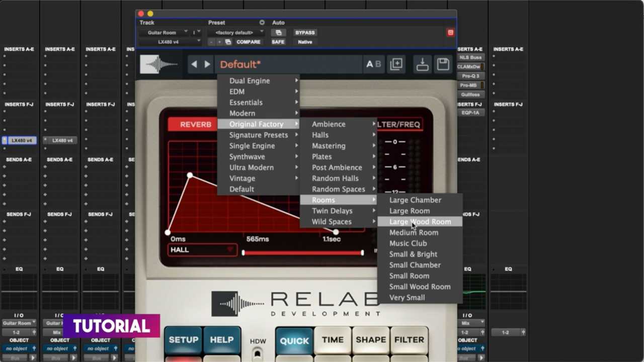The width and height of the screenshot is (644, 362).
Task: Toggle SAFE mode in the plugin header
Action: tap(278, 42)
